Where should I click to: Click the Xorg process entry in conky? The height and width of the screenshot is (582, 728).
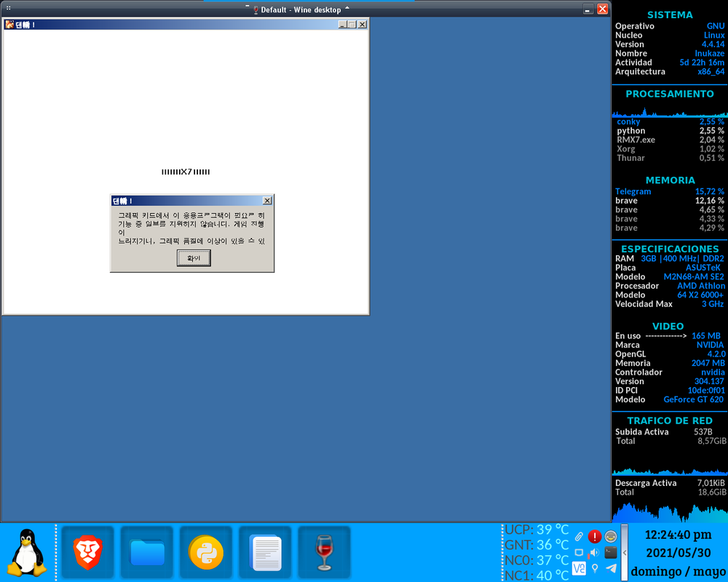[x=626, y=149]
